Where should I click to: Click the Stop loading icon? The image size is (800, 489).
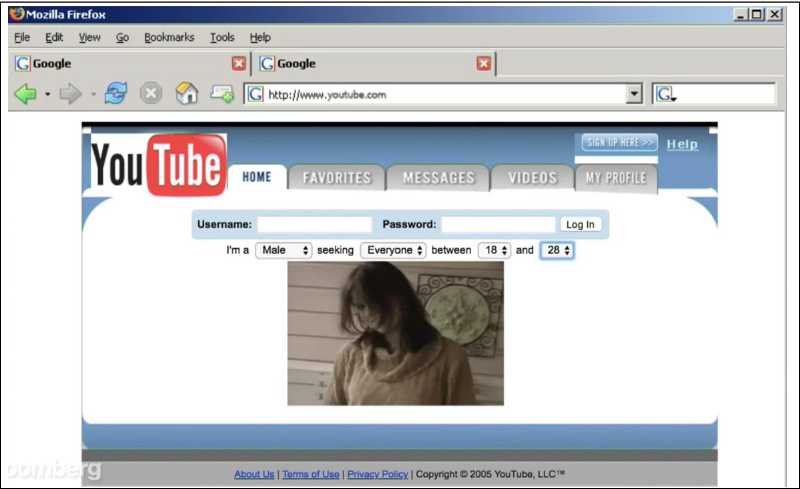pyautogui.click(x=151, y=94)
